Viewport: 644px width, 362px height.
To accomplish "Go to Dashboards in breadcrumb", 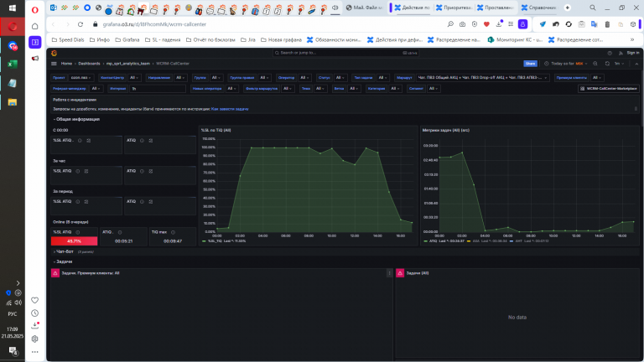I will pyautogui.click(x=89, y=64).
